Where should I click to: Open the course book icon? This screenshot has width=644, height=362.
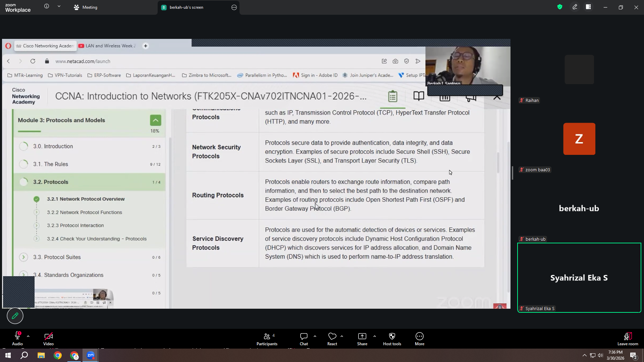click(419, 97)
